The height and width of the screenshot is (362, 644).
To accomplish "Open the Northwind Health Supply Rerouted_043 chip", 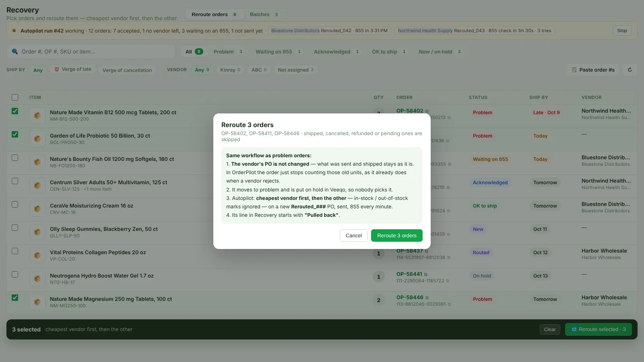I will [x=475, y=31].
